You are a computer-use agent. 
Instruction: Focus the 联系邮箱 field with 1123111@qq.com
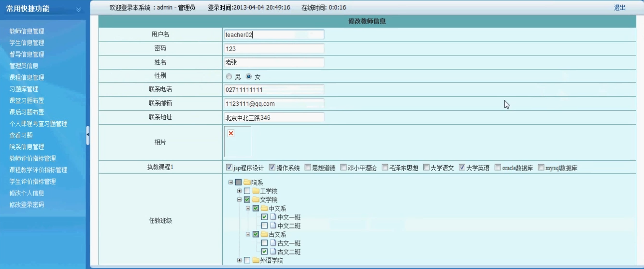click(274, 104)
